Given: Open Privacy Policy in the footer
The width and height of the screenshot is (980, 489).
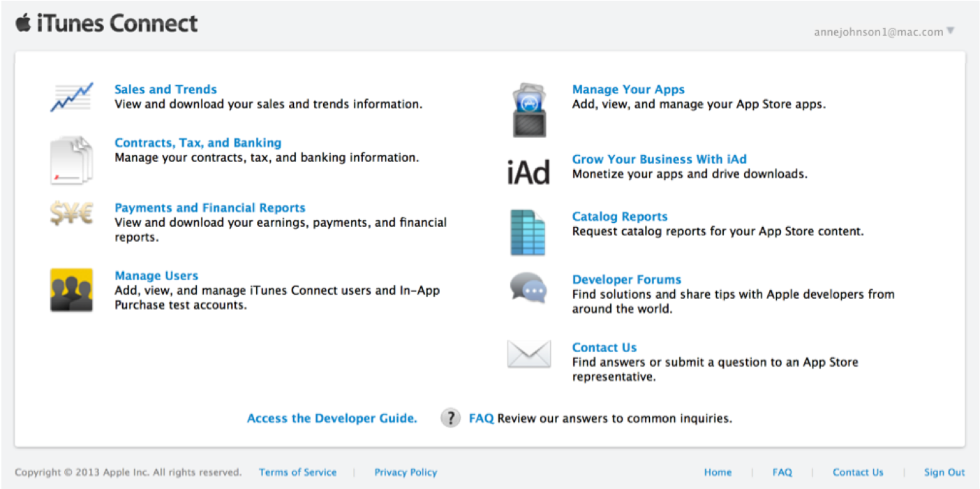Looking at the screenshot, I should point(406,472).
